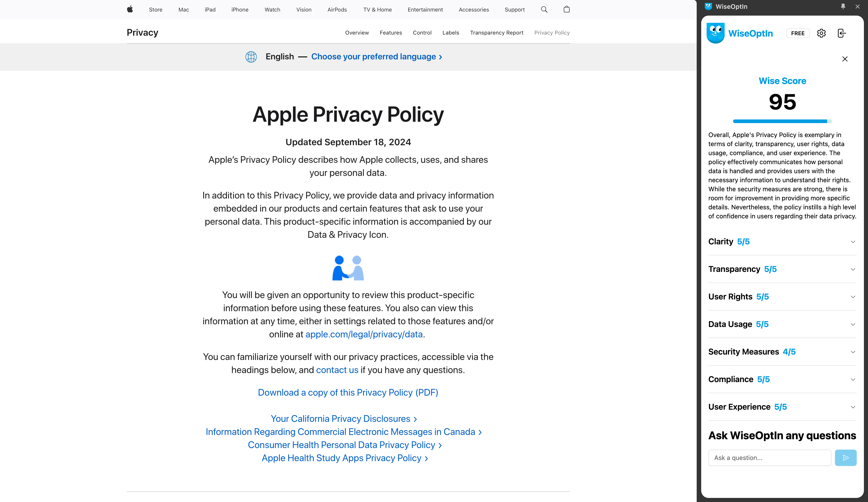Screen dimensions: 868x502
Task: Open the Entertainment menu
Action: [425, 10]
